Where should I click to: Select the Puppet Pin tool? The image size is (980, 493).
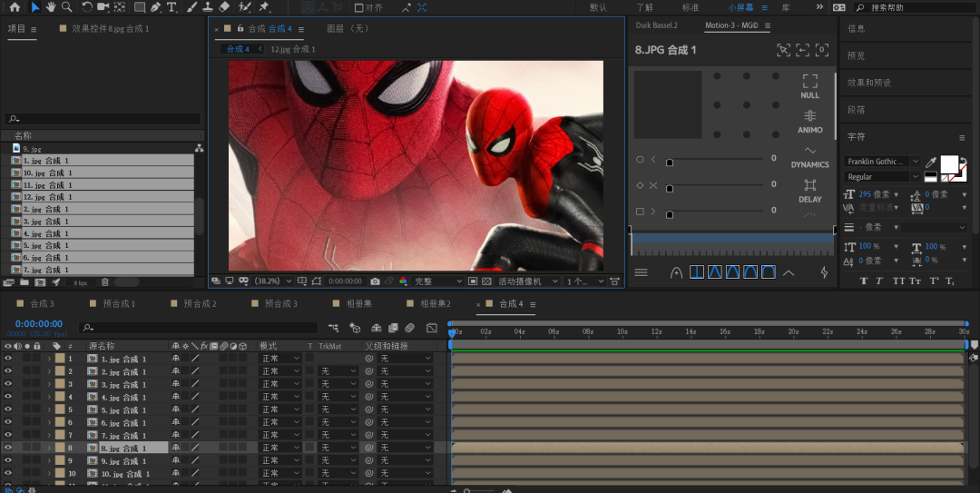(264, 7)
